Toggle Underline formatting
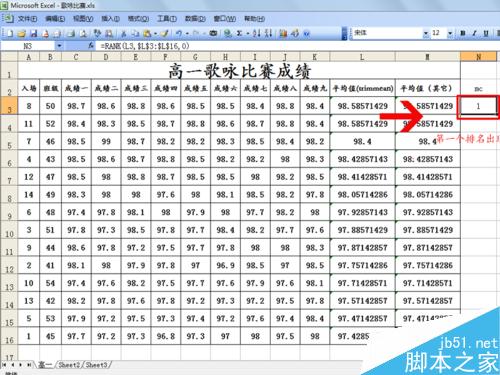The image size is (500, 375). click(486, 33)
